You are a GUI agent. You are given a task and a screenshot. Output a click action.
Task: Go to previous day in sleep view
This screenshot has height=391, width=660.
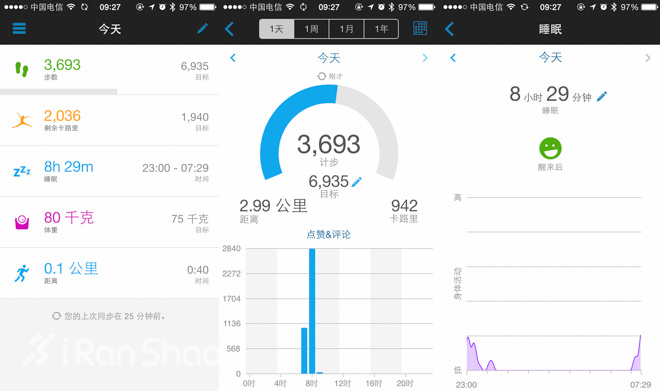pyautogui.click(x=453, y=58)
